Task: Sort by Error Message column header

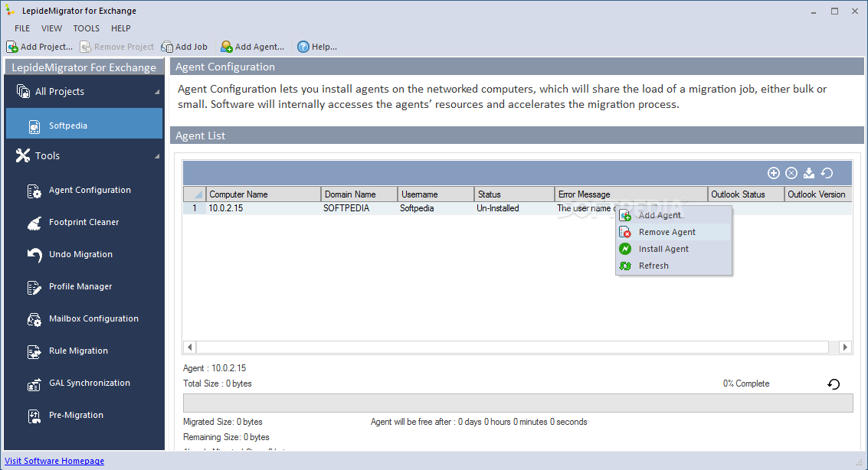Action: pyautogui.click(x=631, y=194)
